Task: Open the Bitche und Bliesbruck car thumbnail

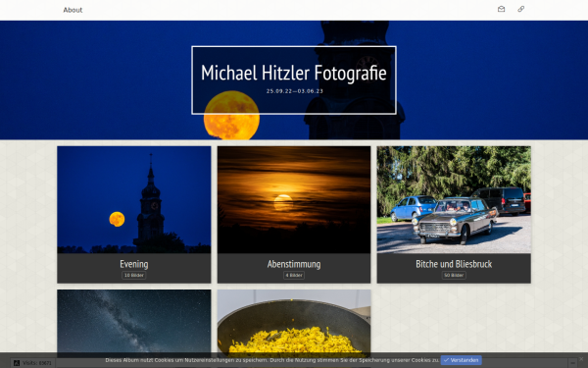Action: tap(454, 200)
